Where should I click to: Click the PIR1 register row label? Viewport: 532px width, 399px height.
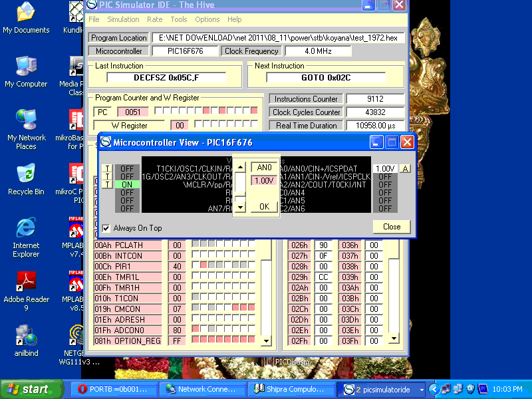pos(128,267)
